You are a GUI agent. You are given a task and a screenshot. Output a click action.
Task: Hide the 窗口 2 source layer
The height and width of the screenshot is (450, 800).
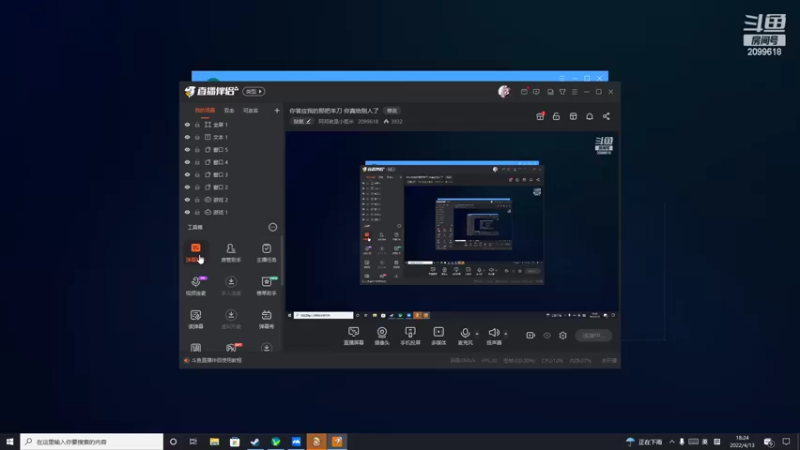coord(187,187)
